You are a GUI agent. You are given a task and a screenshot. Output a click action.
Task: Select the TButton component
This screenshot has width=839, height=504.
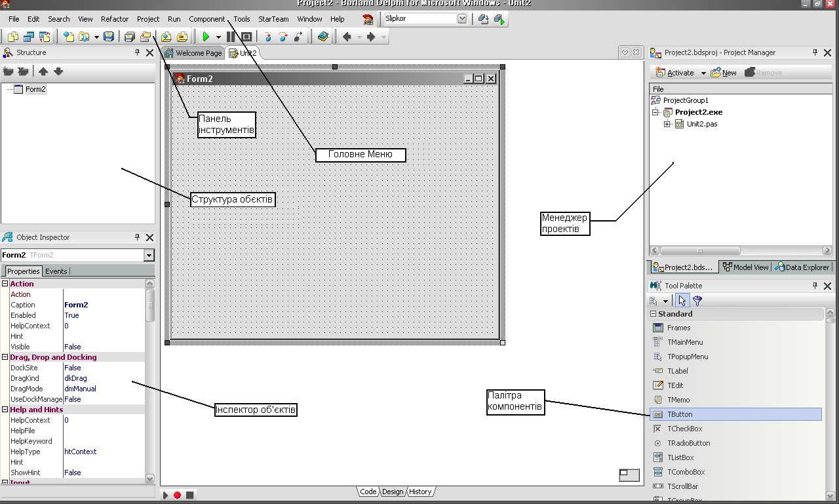coord(735,414)
